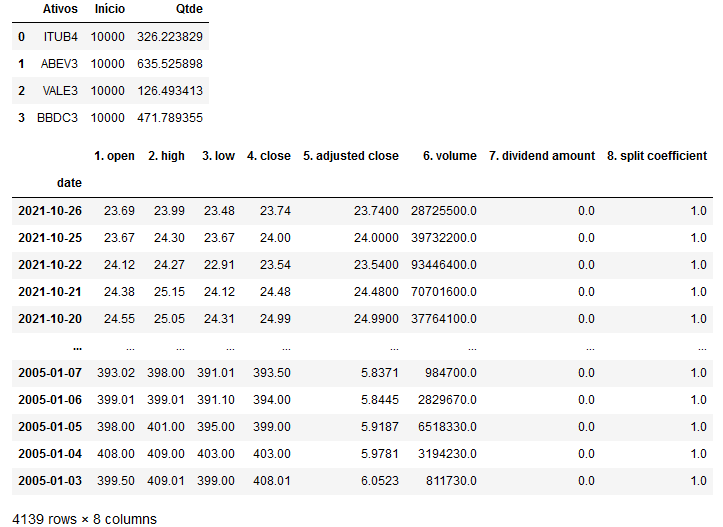723x527 pixels.
Task: Select the 2021-10-26 row date
Action: click(x=50, y=211)
